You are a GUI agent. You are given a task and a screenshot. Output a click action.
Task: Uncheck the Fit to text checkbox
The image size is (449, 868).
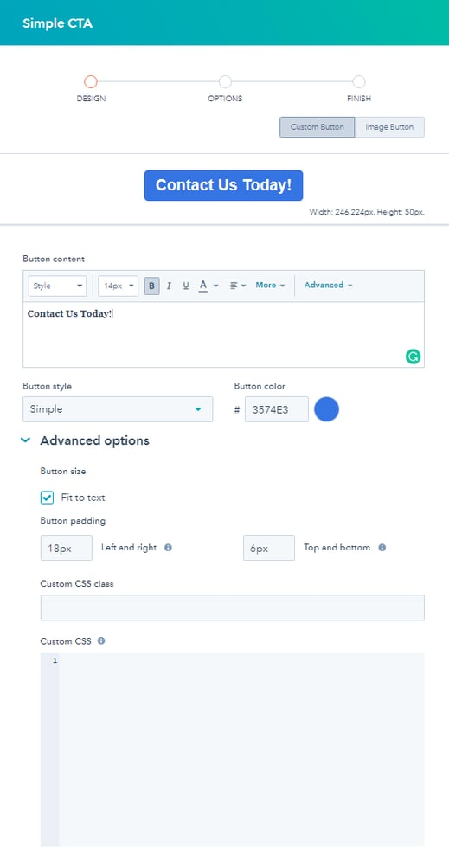[47, 498]
